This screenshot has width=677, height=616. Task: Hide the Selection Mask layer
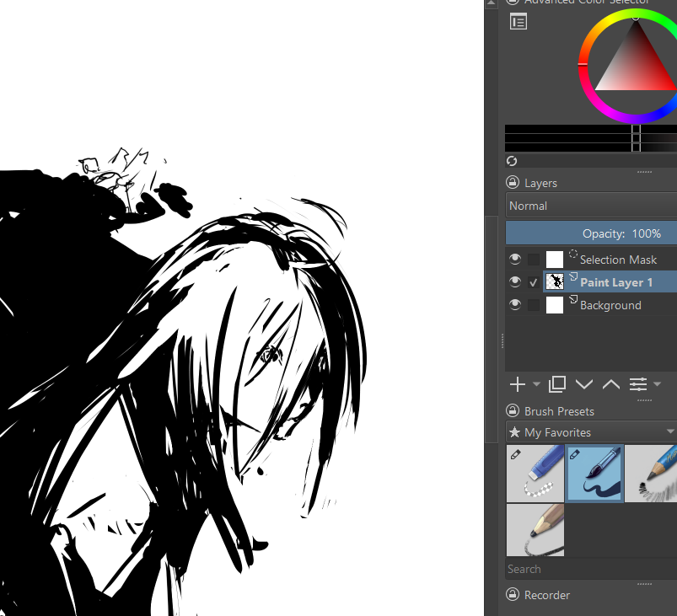pos(514,259)
